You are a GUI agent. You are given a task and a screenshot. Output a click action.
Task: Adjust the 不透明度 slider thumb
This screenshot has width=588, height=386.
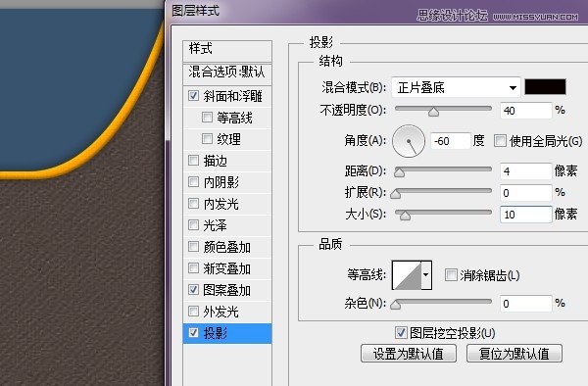(x=433, y=112)
